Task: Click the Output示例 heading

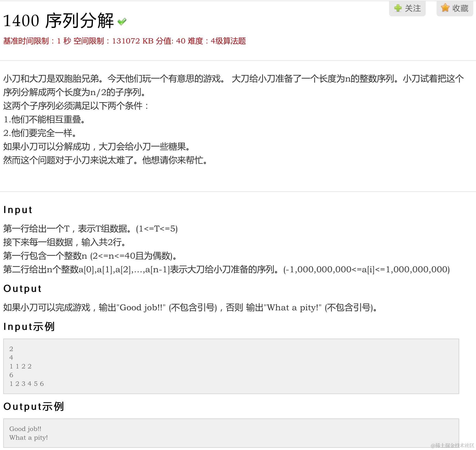Action: point(34,407)
